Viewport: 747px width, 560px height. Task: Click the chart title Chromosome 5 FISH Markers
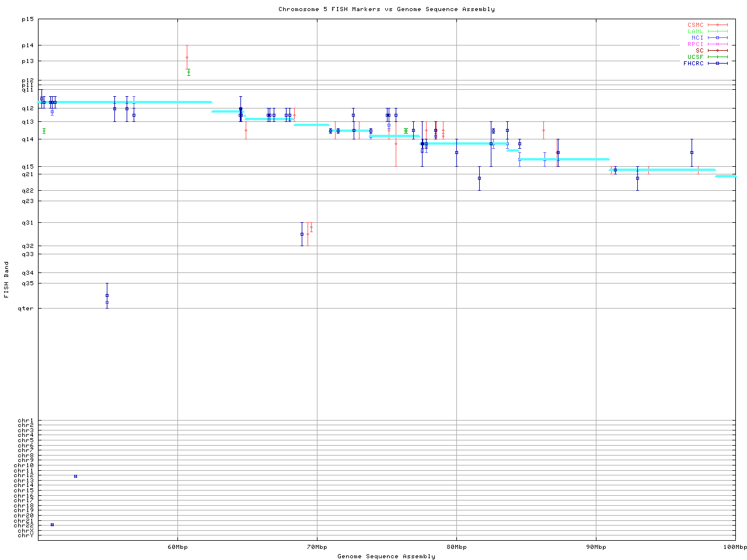(386, 9)
